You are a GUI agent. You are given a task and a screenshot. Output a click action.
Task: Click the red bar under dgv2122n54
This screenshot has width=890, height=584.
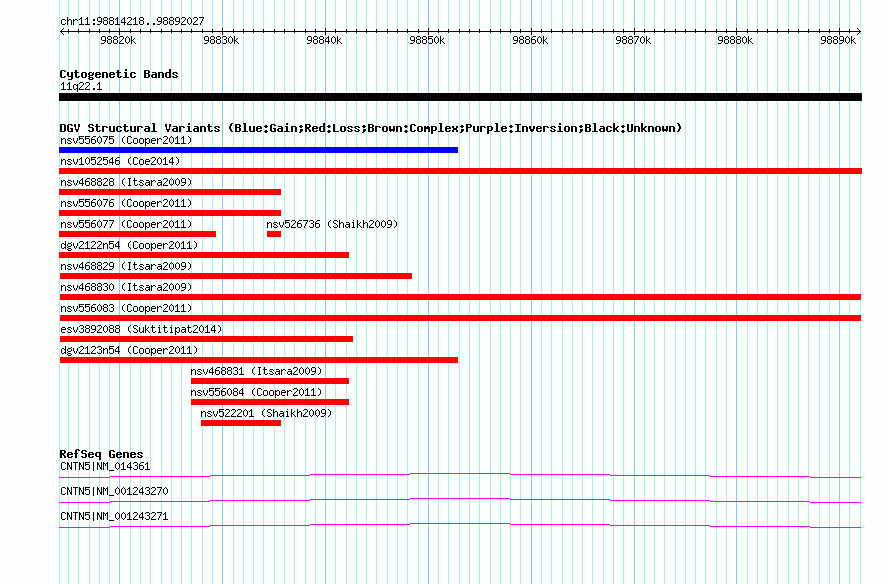pyautogui.click(x=204, y=255)
